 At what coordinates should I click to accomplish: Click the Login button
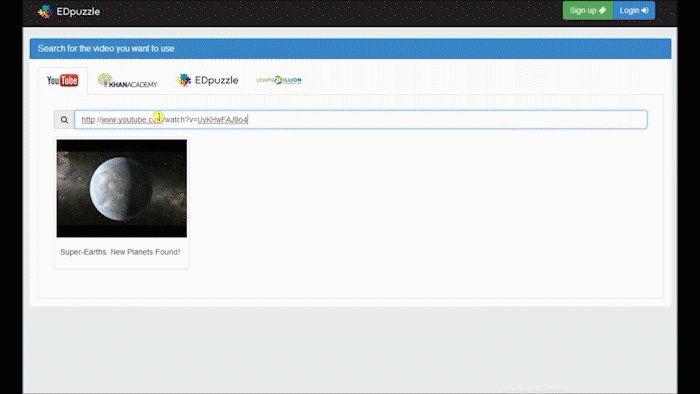coord(634,10)
